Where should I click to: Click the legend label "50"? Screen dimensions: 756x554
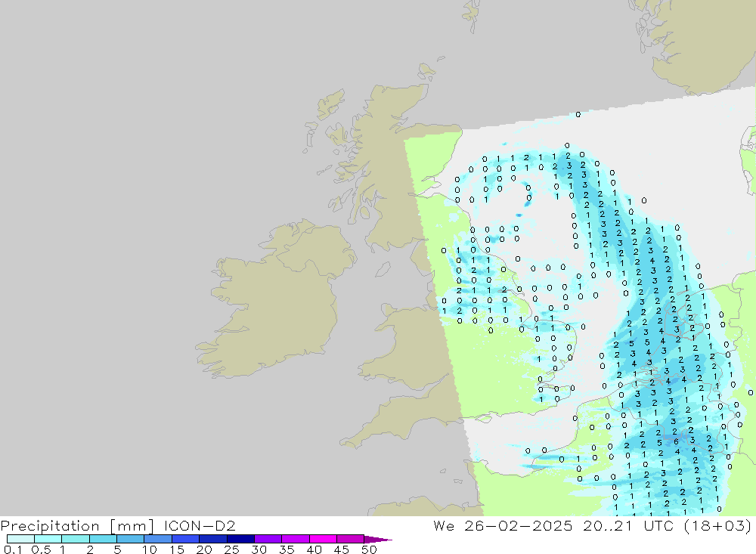pos(369,549)
